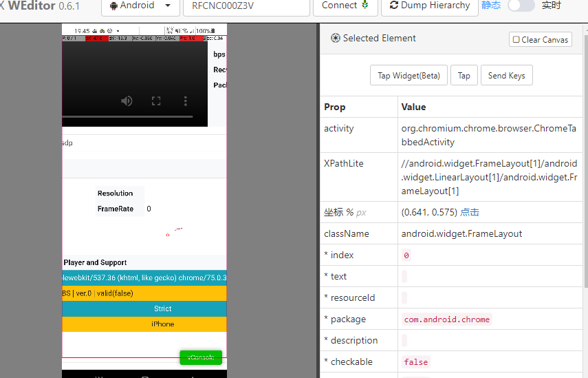
Task: Mute the video with the speaker icon
Action: point(127,101)
